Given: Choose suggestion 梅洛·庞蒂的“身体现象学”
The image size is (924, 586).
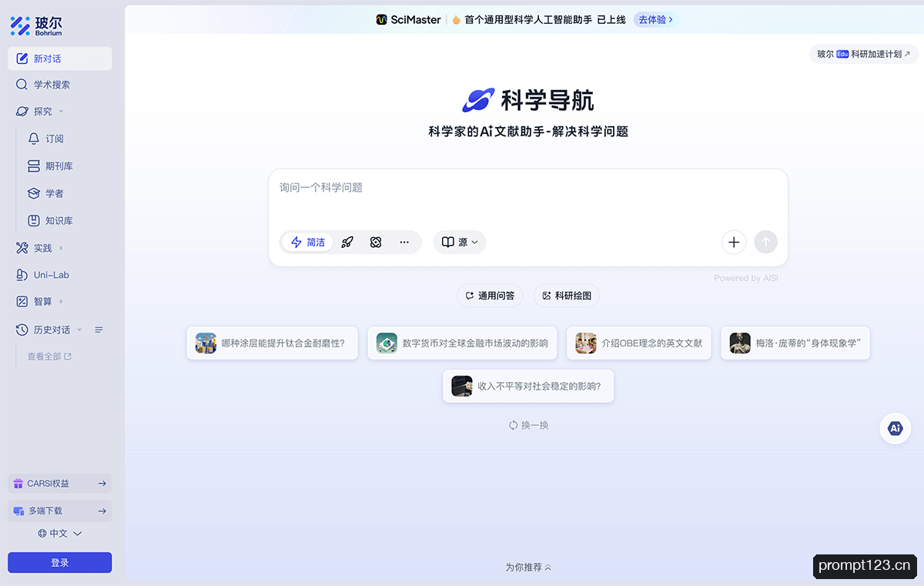Looking at the screenshot, I should (x=795, y=343).
